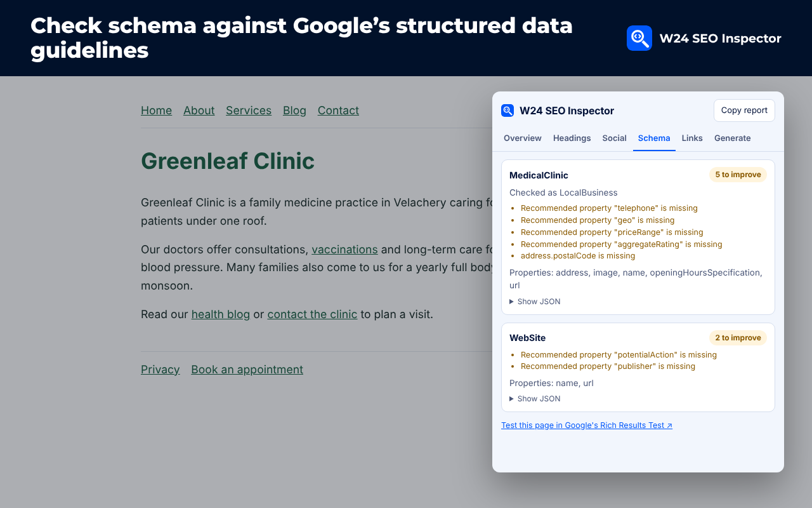Follow the vaccinations link

(344, 250)
